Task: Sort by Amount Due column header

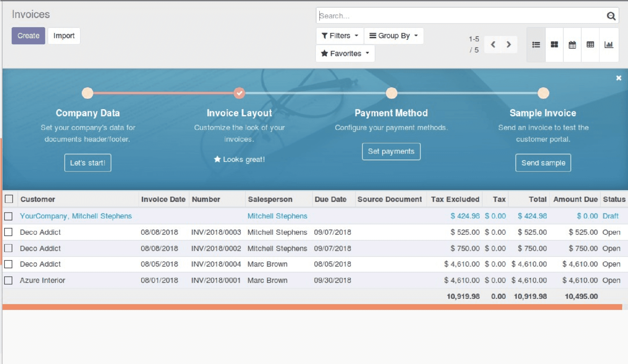Action: pos(575,199)
